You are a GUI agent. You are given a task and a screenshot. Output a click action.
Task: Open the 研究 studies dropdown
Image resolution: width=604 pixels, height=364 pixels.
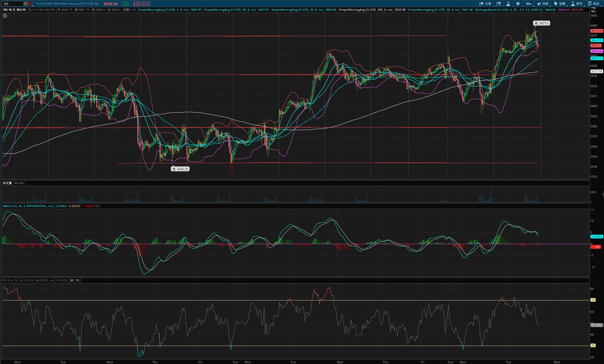coord(577,4)
